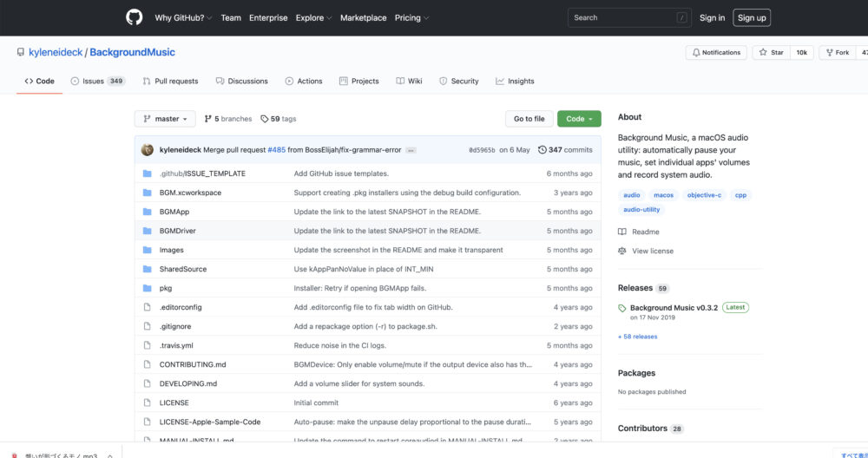
Task: Open the Insights tab
Action: (515, 82)
